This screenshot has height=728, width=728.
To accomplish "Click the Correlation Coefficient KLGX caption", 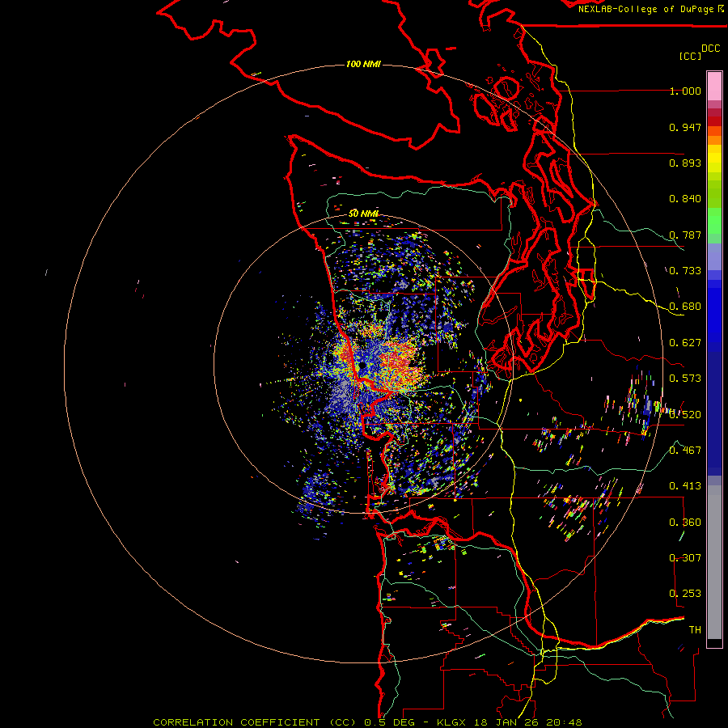I will [367, 722].
